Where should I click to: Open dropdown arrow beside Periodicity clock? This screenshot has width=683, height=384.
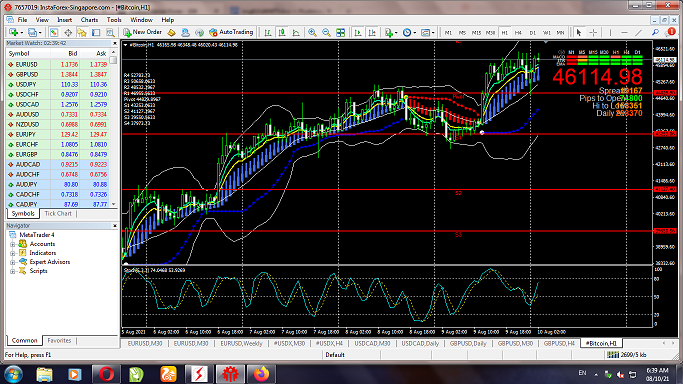coord(415,33)
